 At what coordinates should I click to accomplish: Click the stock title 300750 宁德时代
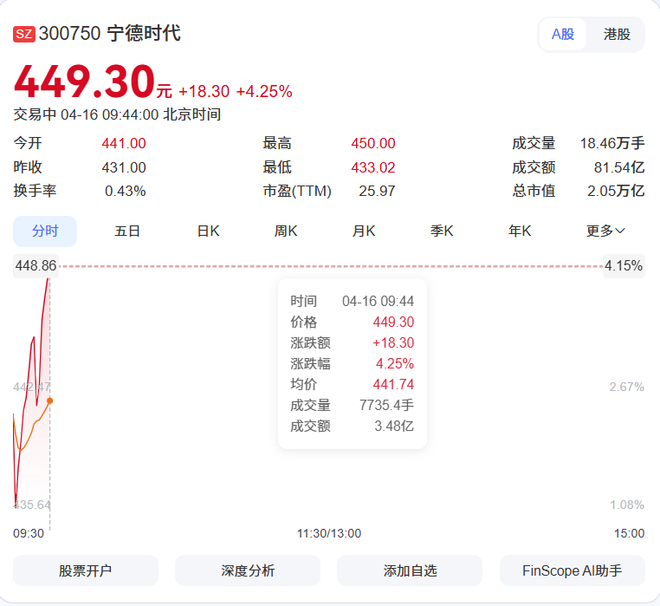pyautogui.click(x=109, y=34)
